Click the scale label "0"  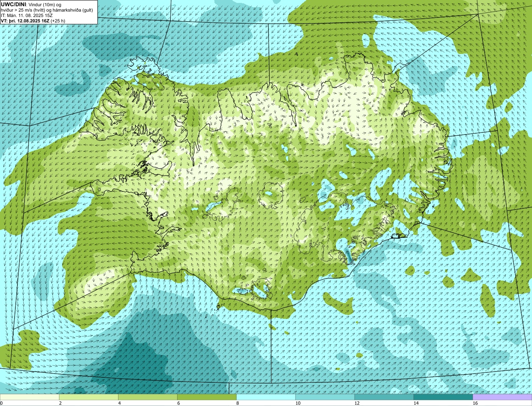click(1, 403)
